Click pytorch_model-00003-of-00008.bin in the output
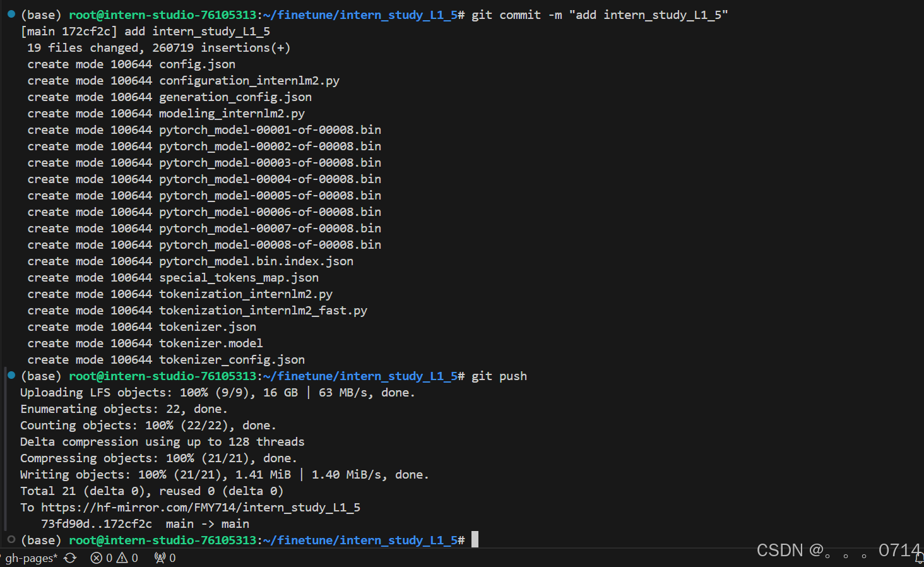The image size is (924, 567). tap(270, 162)
